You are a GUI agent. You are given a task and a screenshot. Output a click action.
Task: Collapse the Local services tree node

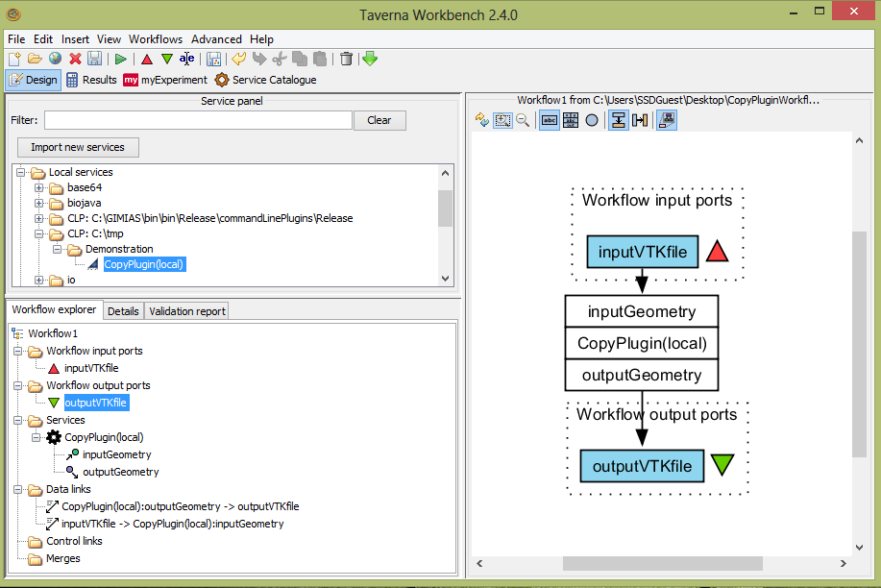pos(21,173)
